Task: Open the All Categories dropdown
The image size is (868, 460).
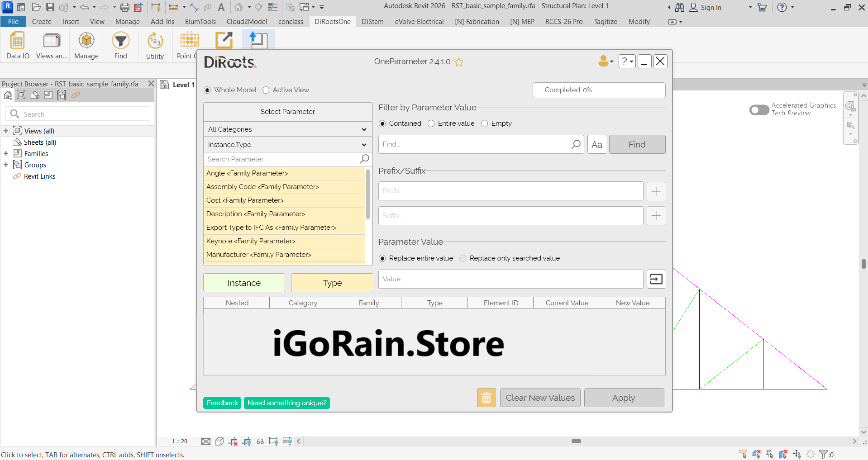Action: [287, 129]
